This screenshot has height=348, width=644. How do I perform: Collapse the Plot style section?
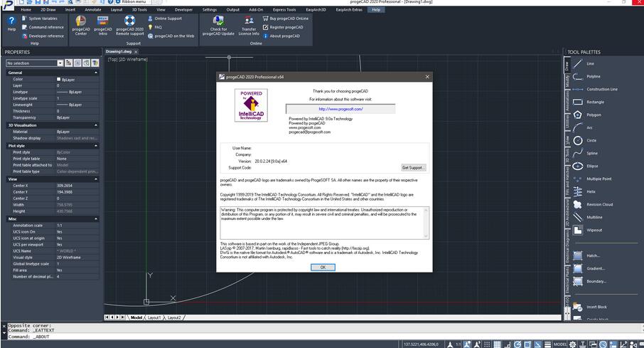click(96, 146)
